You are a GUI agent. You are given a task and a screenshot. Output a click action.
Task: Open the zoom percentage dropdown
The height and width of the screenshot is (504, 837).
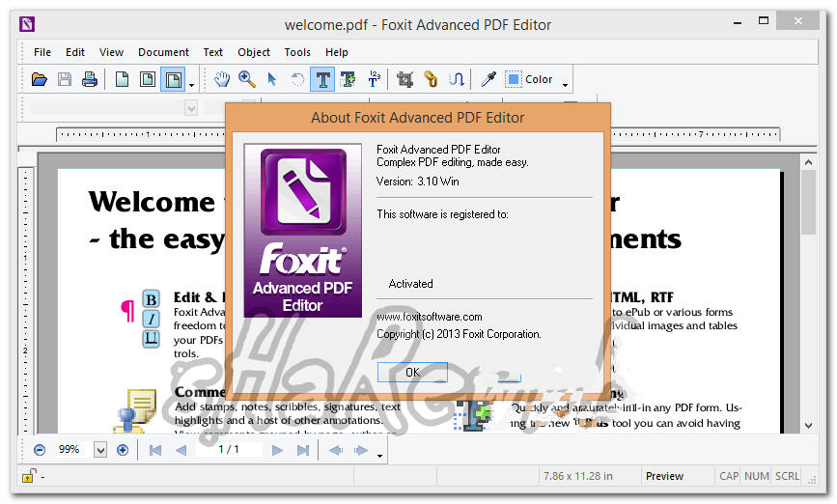click(x=100, y=450)
